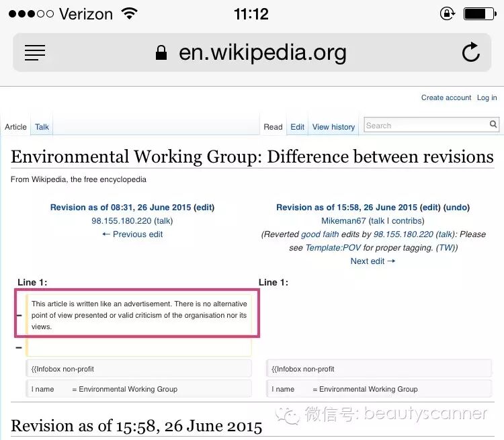The width and height of the screenshot is (504, 440).
Task: Open the View history tab
Action: point(333,127)
